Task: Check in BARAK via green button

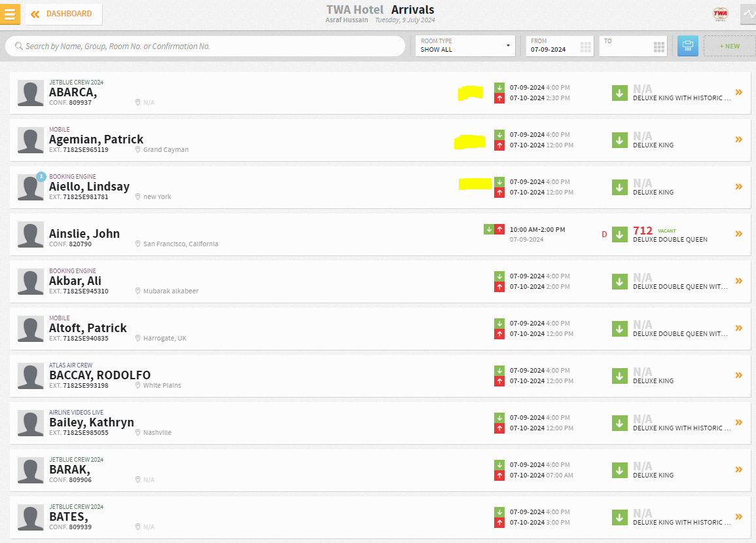Action: (x=620, y=470)
